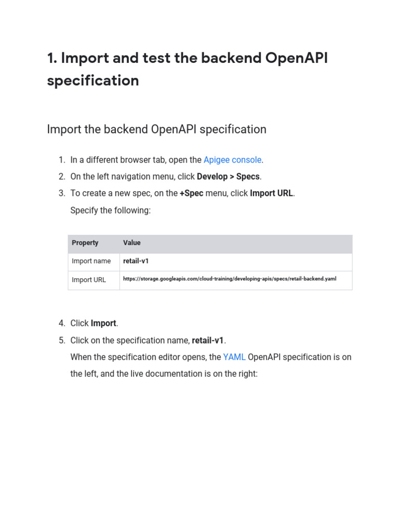Click the storage.googleapis.com URL in the table
Image resolution: width=399 pixels, height=532 pixels.
click(x=230, y=279)
